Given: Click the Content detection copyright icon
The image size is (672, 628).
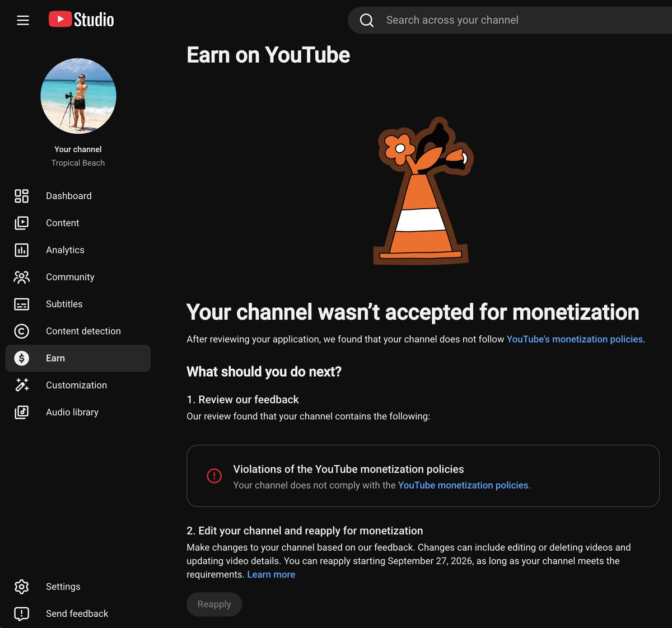Looking at the screenshot, I should coord(21,331).
